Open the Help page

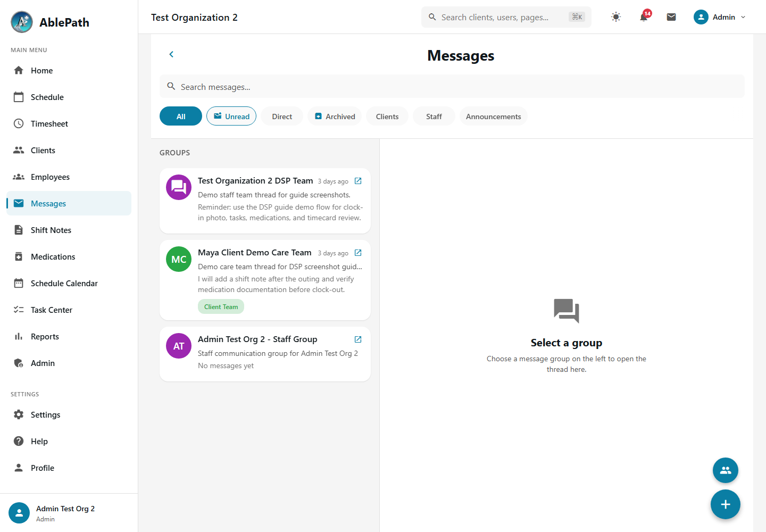tap(69, 441)
